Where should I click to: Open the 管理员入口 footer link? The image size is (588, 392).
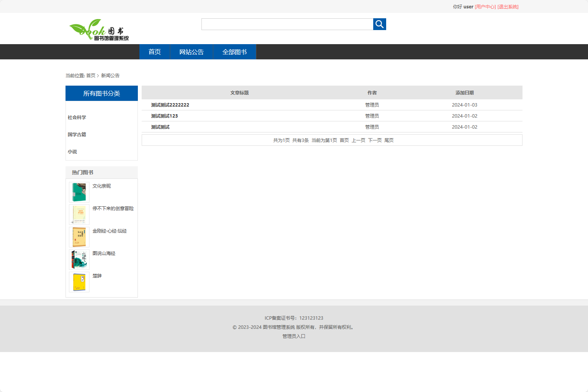294,336
